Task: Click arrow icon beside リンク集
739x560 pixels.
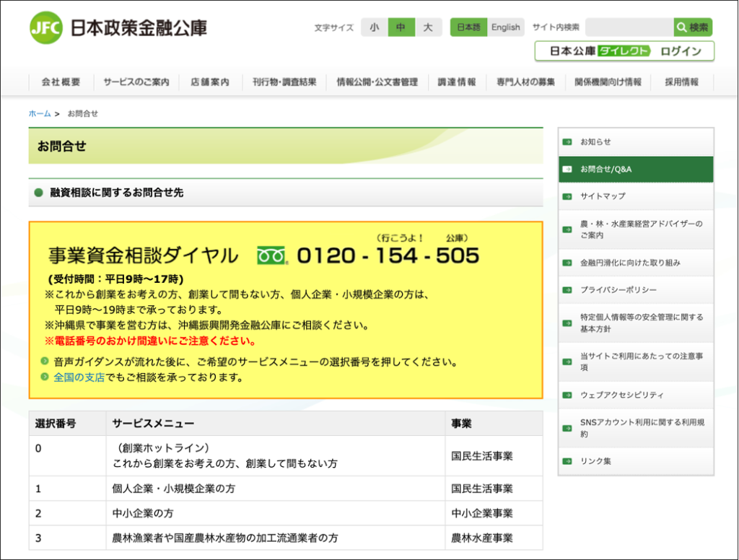Action: pyautogui.click(x=568, y=461)
